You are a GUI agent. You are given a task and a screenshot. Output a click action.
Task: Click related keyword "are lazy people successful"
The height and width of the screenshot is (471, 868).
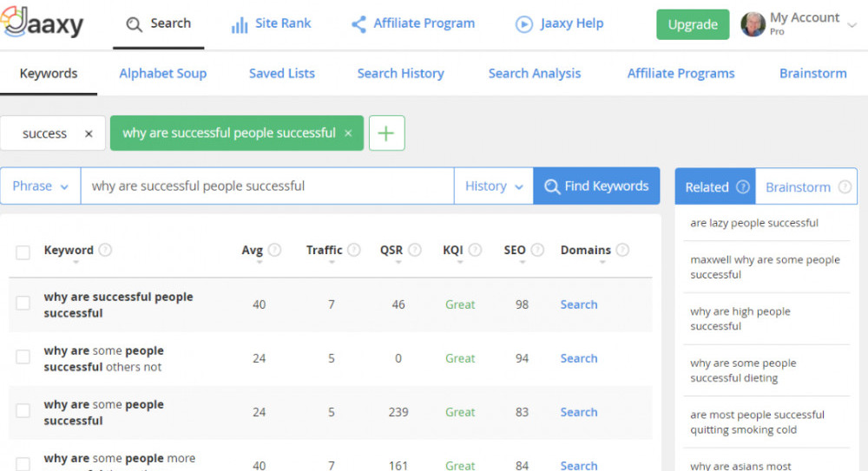754,223
